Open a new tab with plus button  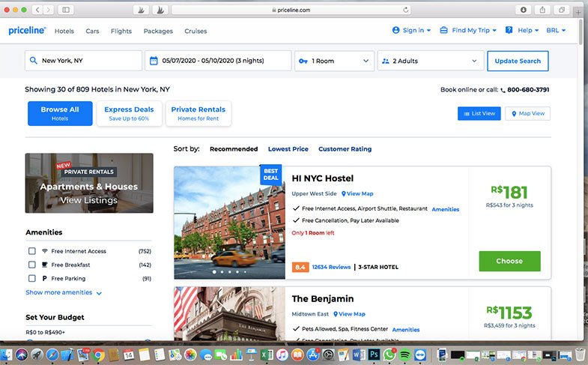coord(578,12)
